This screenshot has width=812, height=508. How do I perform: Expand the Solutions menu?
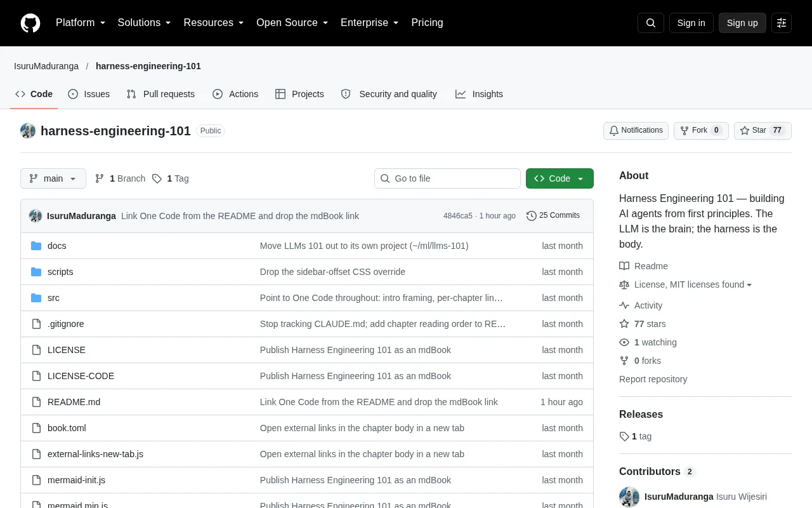pos(145,23)
